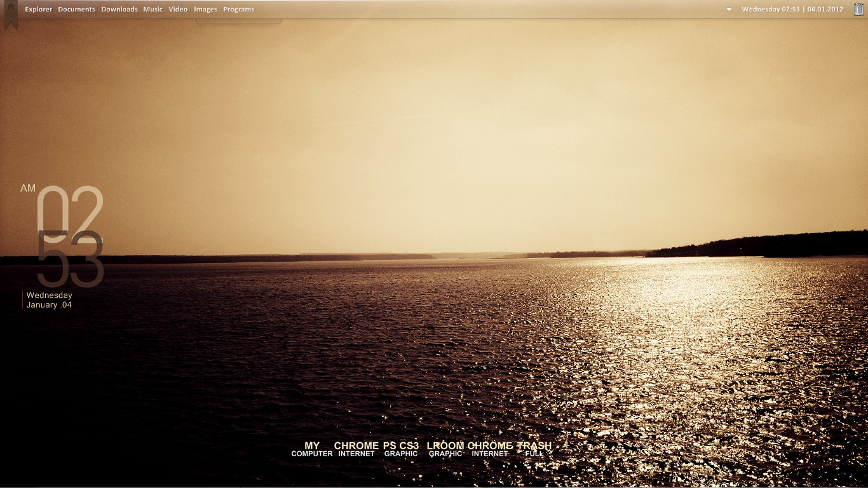Screen dimensions: 868x488
Task: Launch LROOM GRAPHIC from the dock
Action: (445, 449)
